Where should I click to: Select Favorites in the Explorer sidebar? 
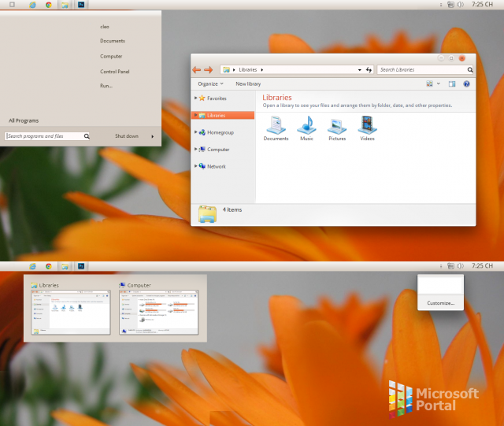(x=217, y=98)
